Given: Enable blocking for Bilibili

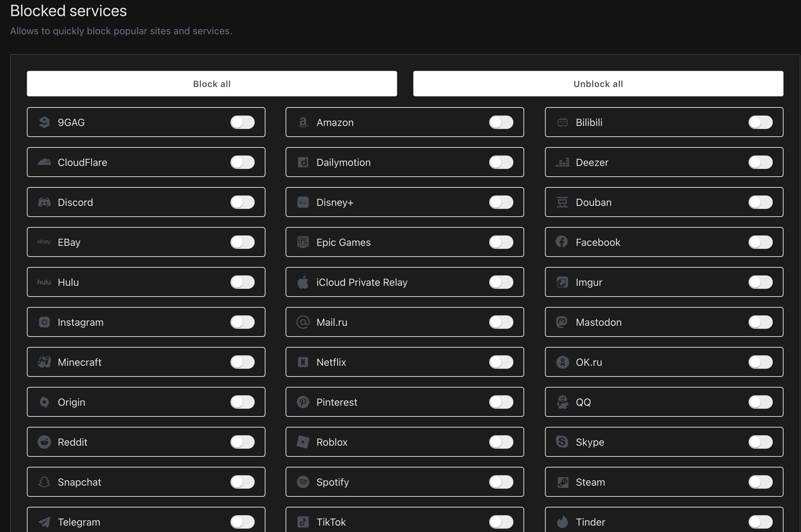Looking at the screenshot, I should click(760, 122).
